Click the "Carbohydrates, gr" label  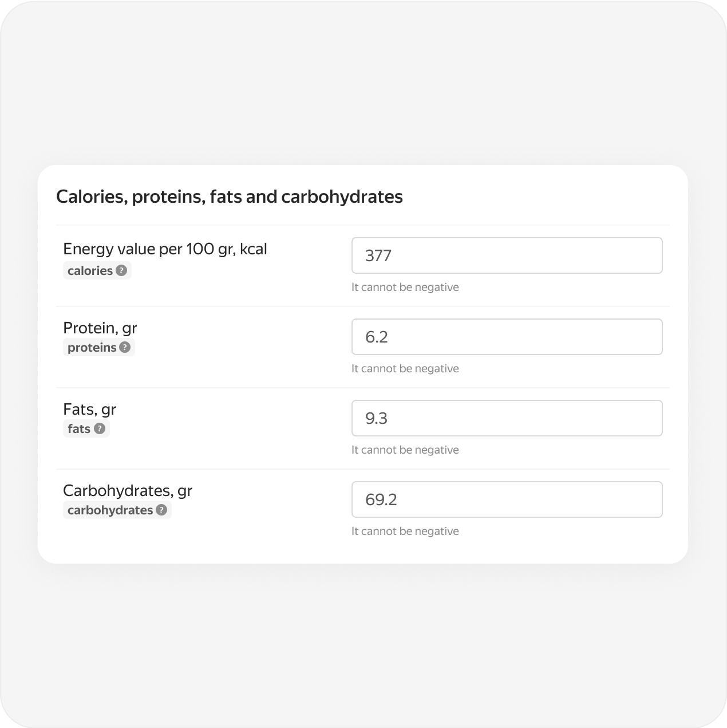click(x=128, y=491)
